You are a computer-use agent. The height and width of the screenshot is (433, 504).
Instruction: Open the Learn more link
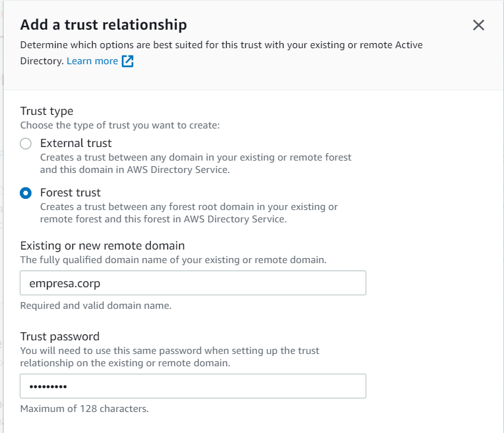click(x=92, y=61)
